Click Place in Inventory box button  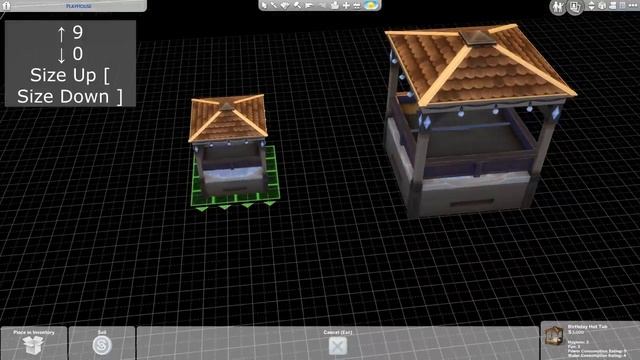[33, 343]
